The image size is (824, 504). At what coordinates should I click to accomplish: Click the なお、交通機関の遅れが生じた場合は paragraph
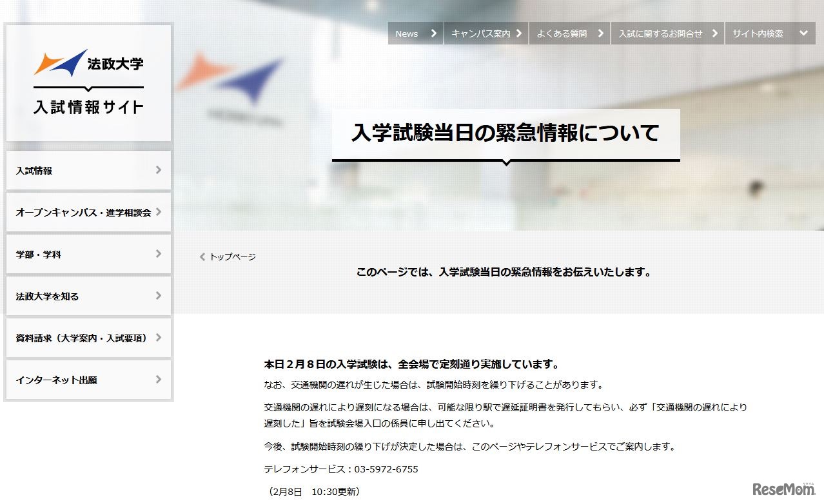[434, 385]
